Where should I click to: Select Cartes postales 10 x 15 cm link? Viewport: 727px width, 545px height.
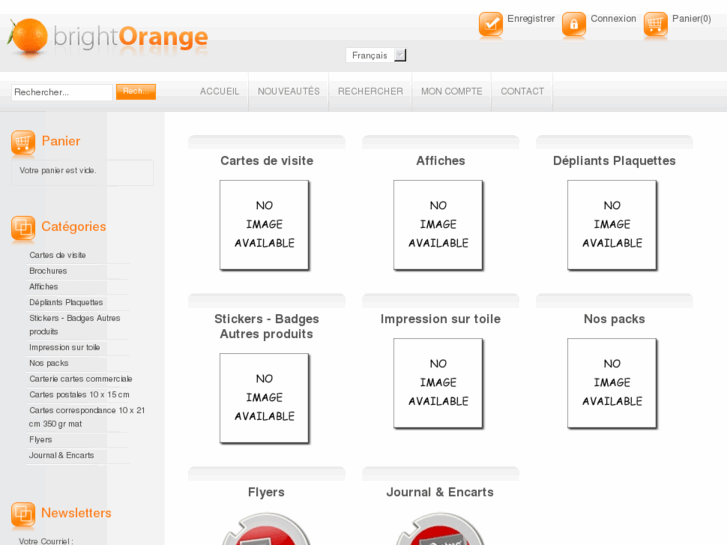tap(79, 395)
